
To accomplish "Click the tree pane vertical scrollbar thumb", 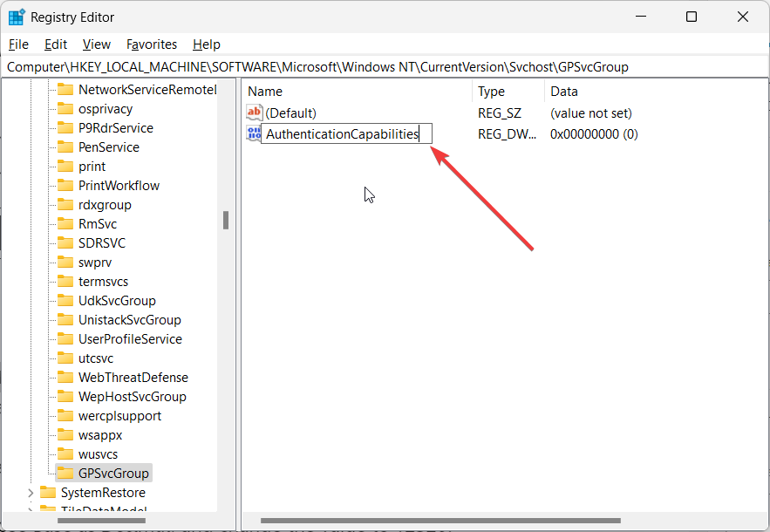I will point(225,220).
